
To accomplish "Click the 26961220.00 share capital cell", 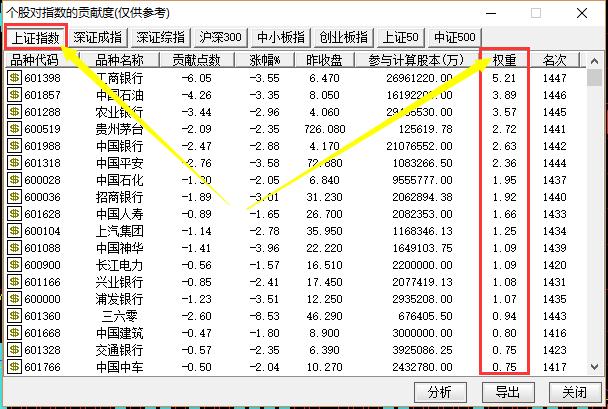I will [420, 78].
